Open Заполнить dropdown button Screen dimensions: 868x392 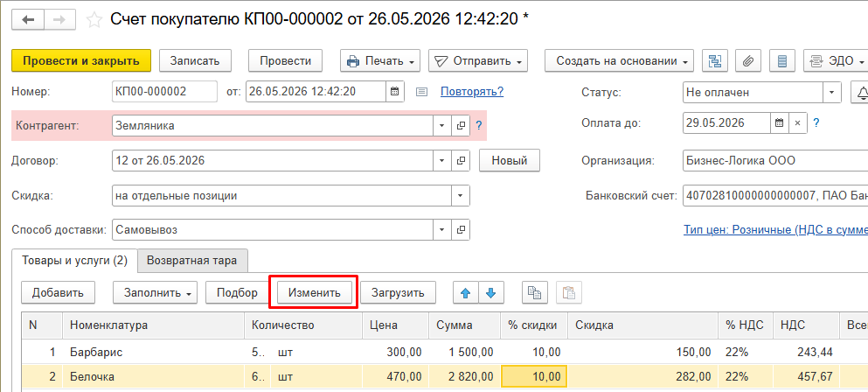coord(156,293)
